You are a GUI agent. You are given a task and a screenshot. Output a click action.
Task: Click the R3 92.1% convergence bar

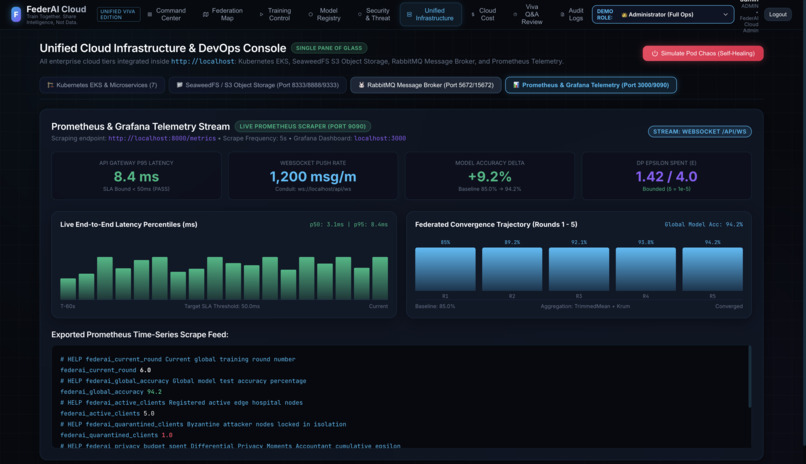point(579,269)
